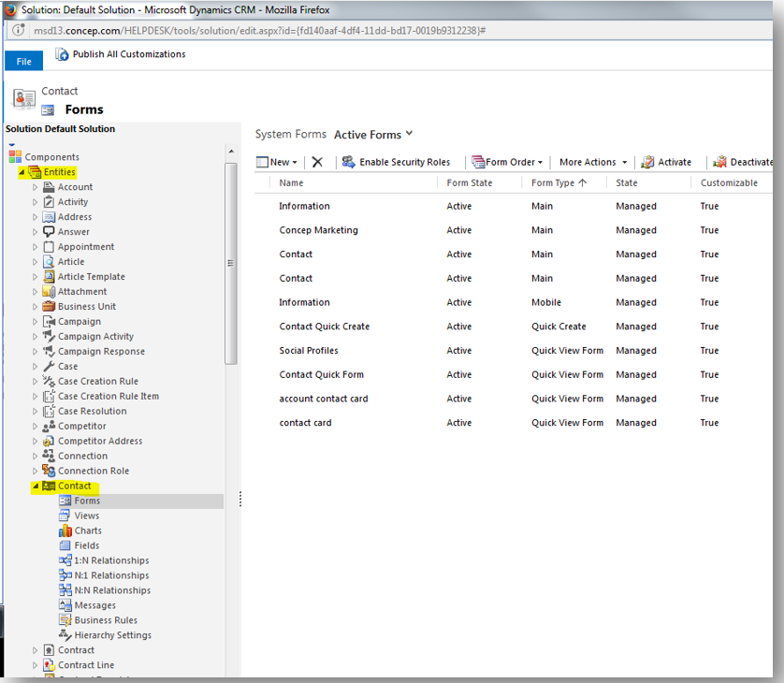The height and width of the screenshot is (683, 784).
Task: Click the tree scrollbar up arrow
Action: click(231, 152)
